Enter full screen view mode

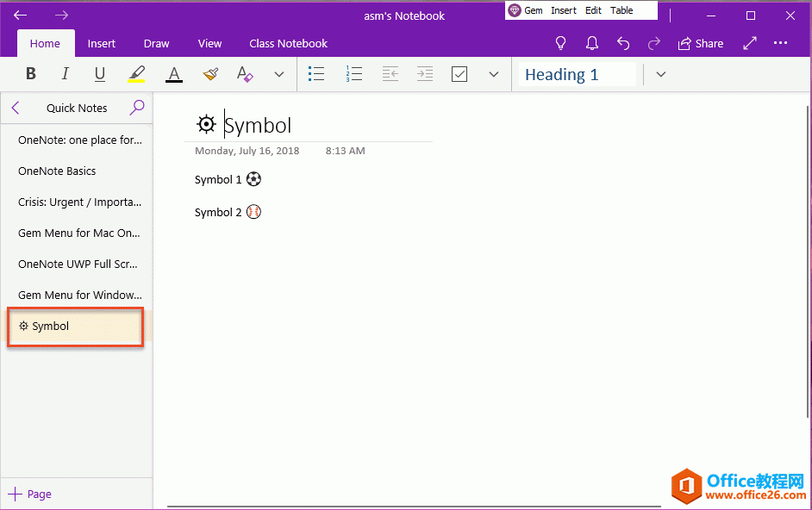(x=749, y=43)
